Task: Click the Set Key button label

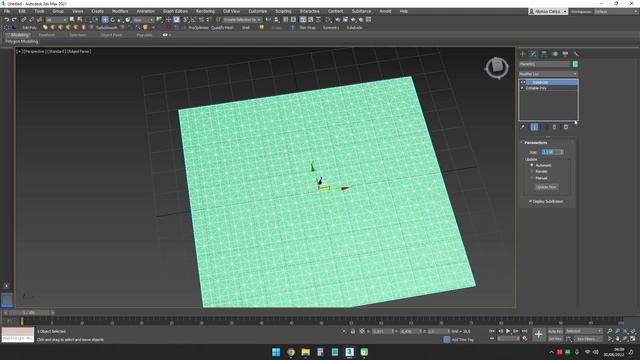Action: tap(555, 339)
